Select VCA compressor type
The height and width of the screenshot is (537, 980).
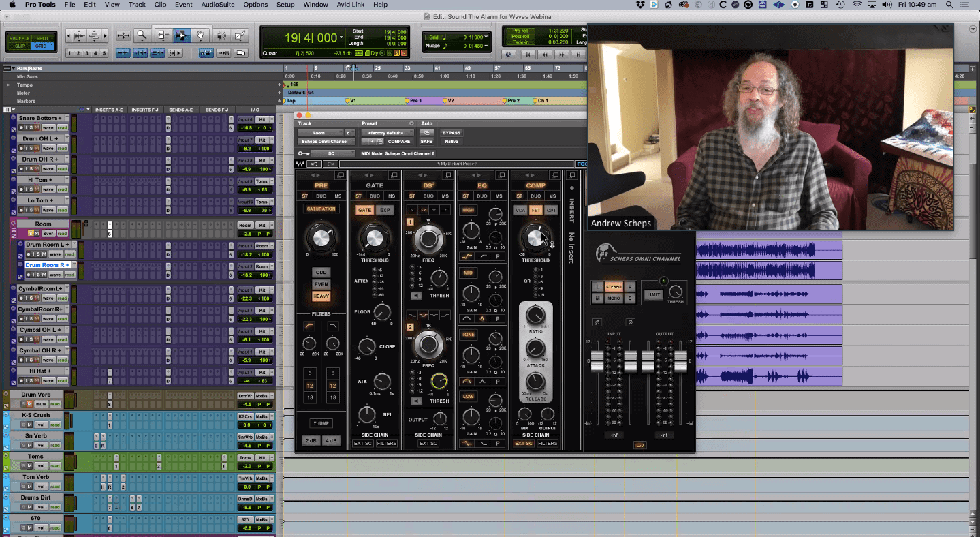[520, 210]
